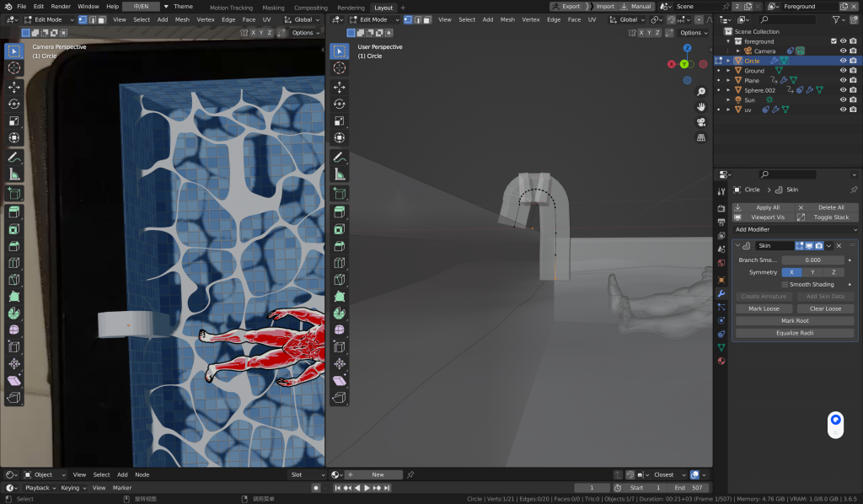Click the pan hand icon in viewport
863x504 pixels.
[700, 107]
